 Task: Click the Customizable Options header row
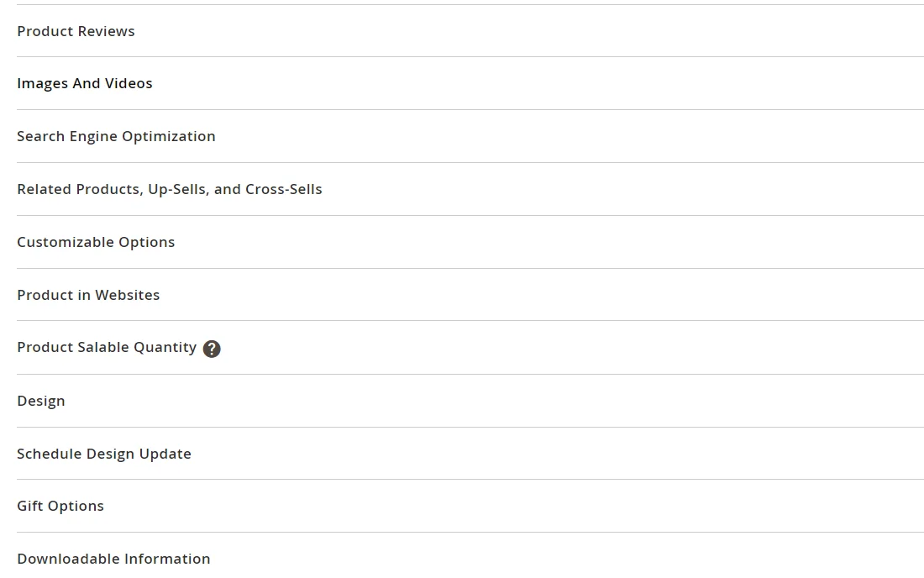[x=96, y=241]
